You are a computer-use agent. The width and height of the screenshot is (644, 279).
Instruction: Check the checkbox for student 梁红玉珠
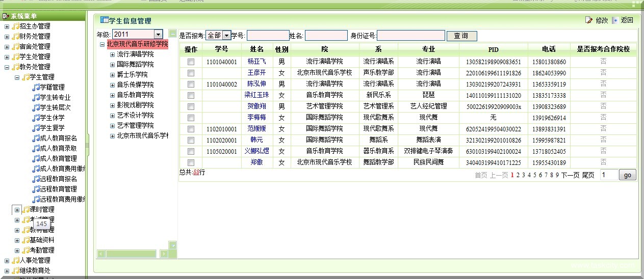click(191, 95)
